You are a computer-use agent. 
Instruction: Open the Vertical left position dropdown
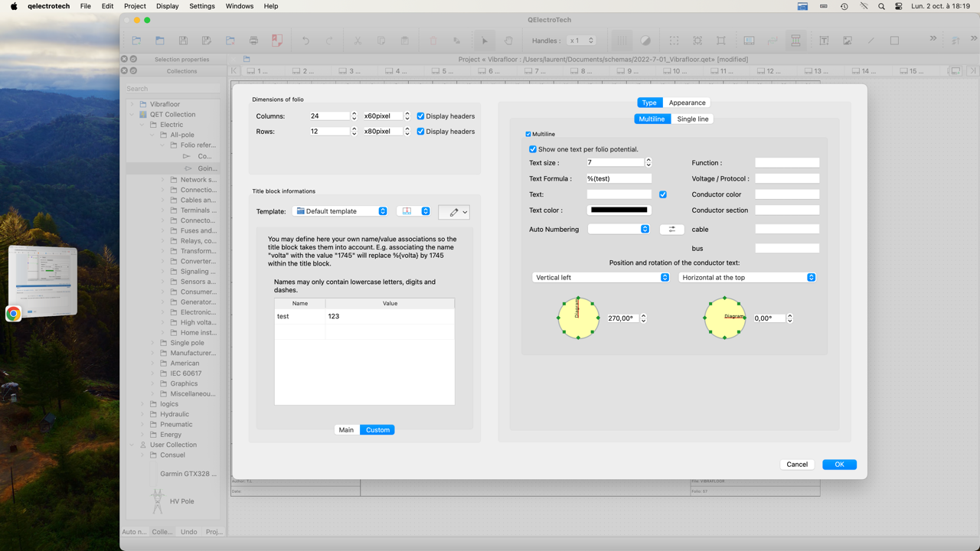coord(600,278)
